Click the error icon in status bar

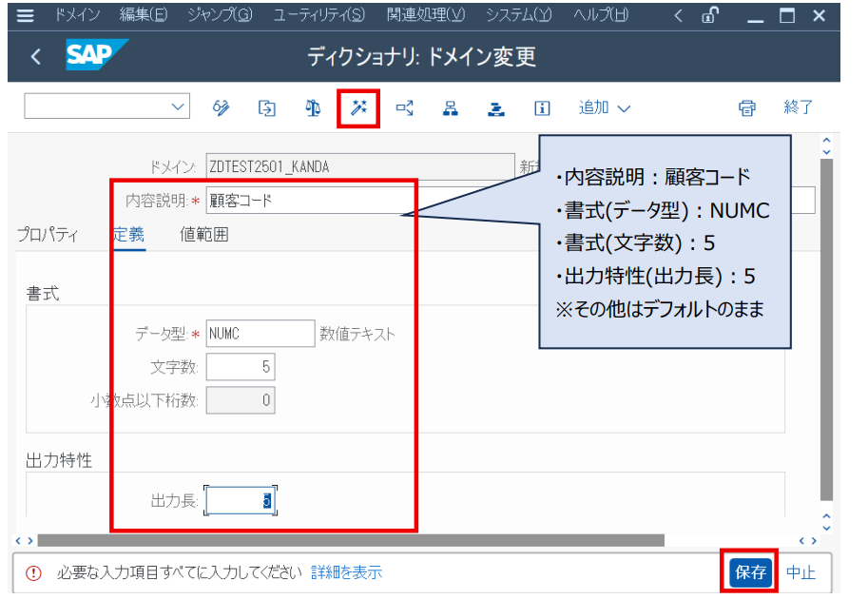click(33, 573)
